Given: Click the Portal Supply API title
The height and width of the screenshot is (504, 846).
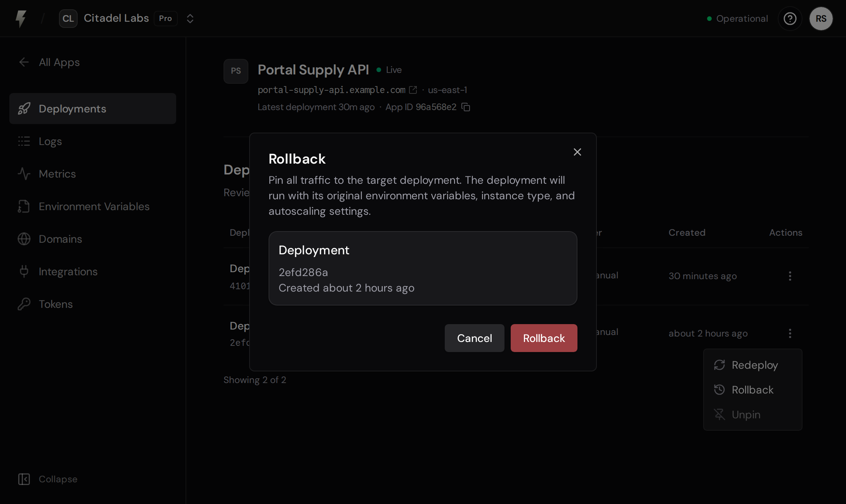Looking at the screenshot, I should coord(313,70).
